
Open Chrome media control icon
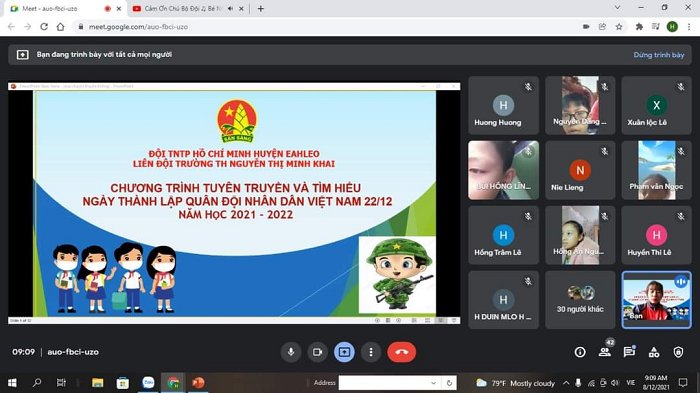point(655,27)
